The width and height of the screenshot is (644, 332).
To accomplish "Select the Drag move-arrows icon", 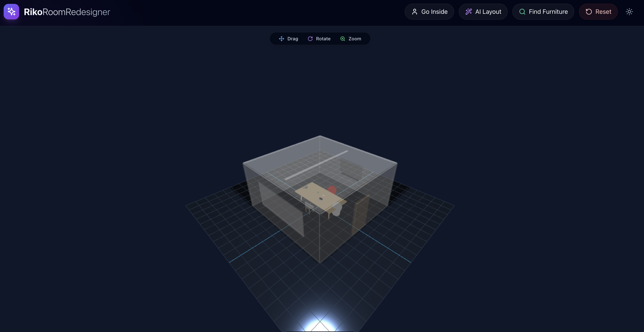I will (x=281, y=39).
